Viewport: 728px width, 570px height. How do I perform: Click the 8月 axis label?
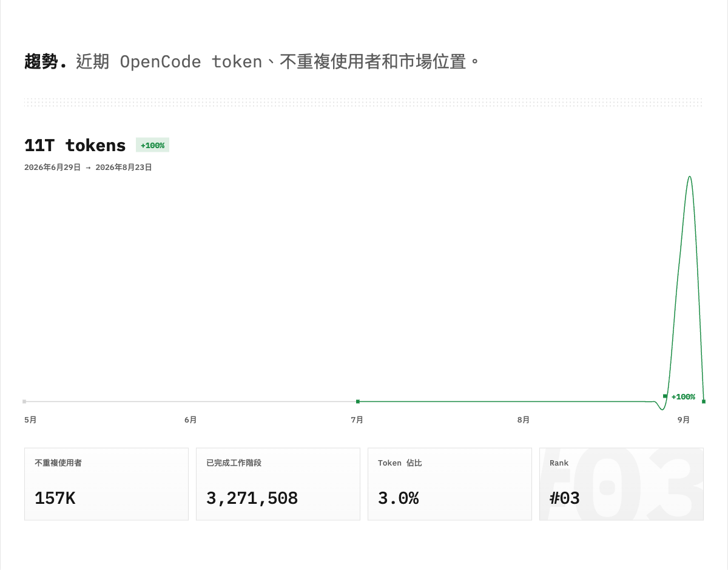[x=523, y=419]
